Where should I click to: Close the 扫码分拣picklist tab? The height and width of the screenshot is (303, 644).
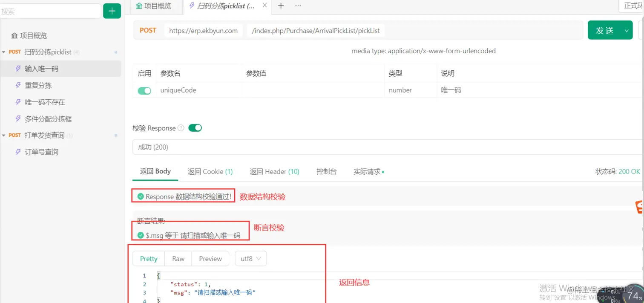tap(264, 6)
